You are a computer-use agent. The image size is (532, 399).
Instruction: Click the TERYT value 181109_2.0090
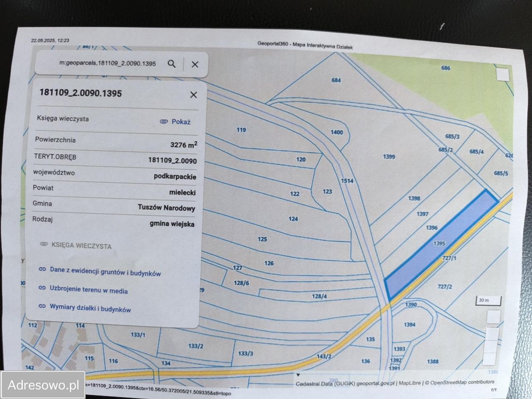coord(172,160)
